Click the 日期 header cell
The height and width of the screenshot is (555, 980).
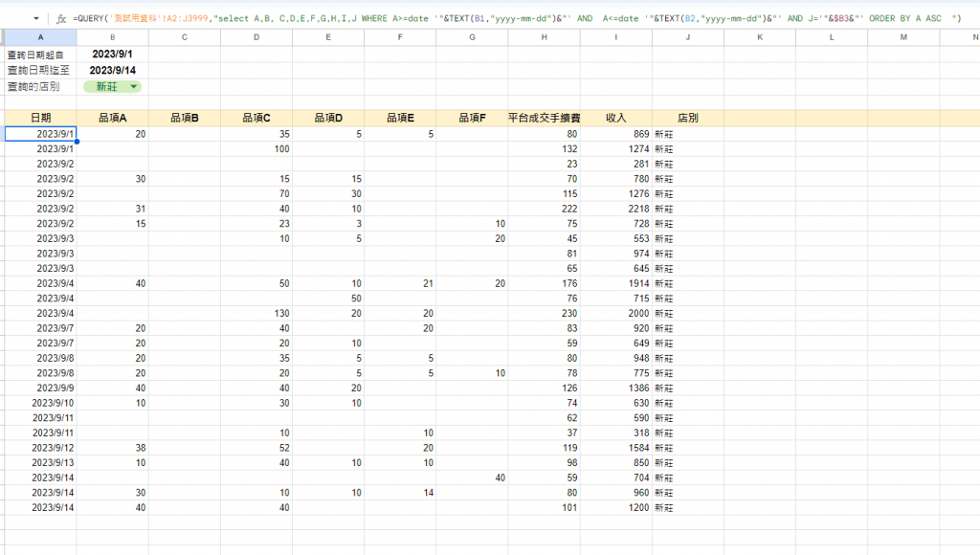[x=40, y=118]
